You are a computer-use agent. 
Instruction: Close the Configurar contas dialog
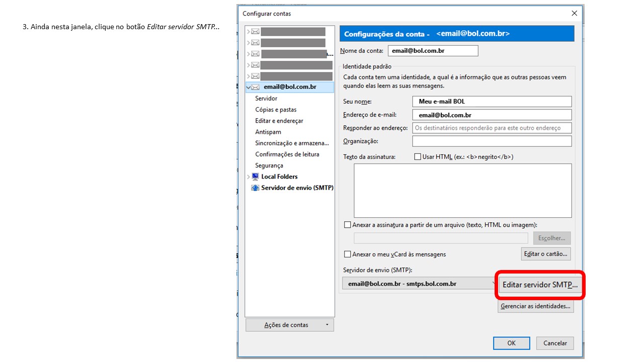[x=574, y=14]
